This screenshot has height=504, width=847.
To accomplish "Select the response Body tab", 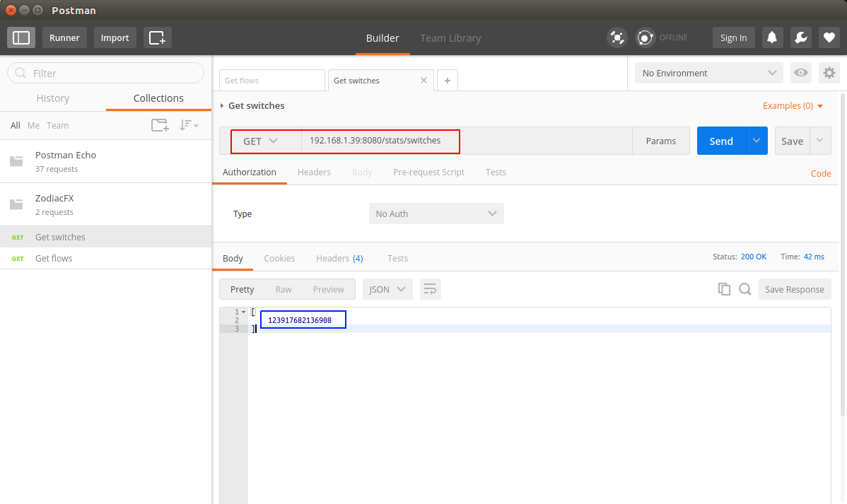I will point(233,258).
